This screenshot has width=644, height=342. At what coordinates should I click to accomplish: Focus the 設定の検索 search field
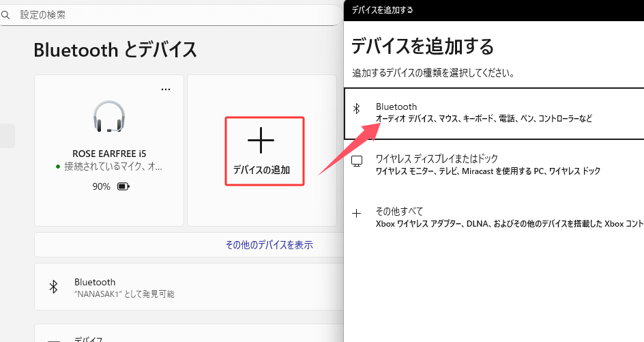coord(171,15)
